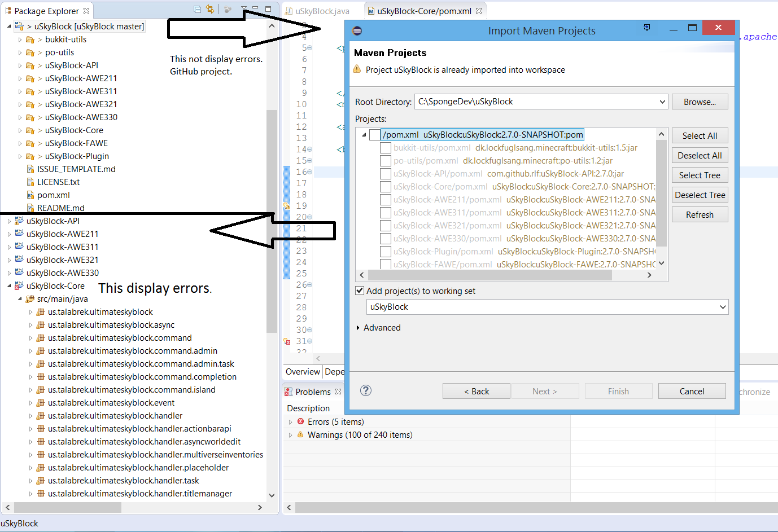The image size is (778, 532).
Task: Click us.talabrek.ultimateskyblock.async package icon
Action: coord(41,325)
